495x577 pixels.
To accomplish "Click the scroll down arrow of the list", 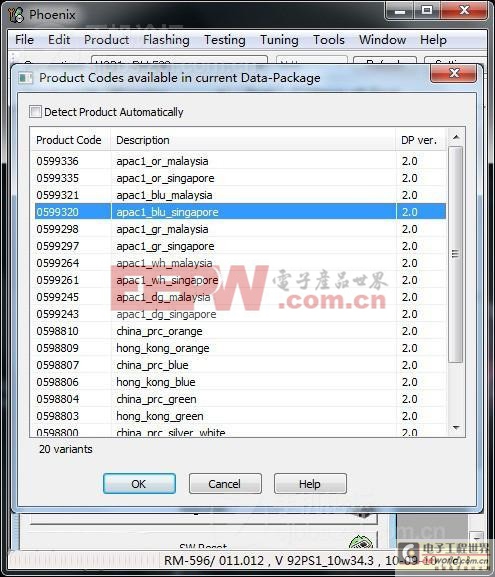I will pyautogui.click(x=456, y=428).
